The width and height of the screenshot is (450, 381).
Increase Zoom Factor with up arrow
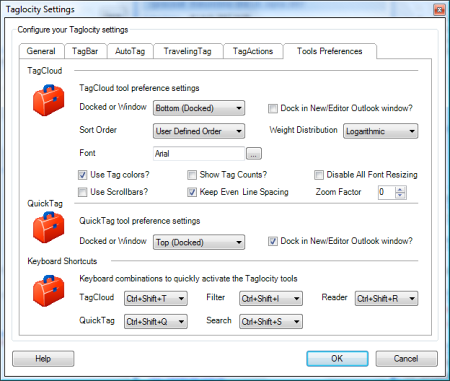[400, 189]
